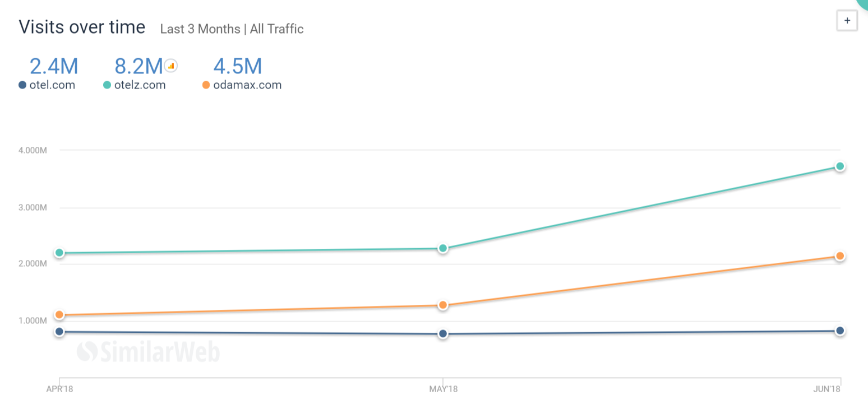The image size is (868, 409).
Task: Click the teal otelz.com legend dot
Action: (107, 85)
